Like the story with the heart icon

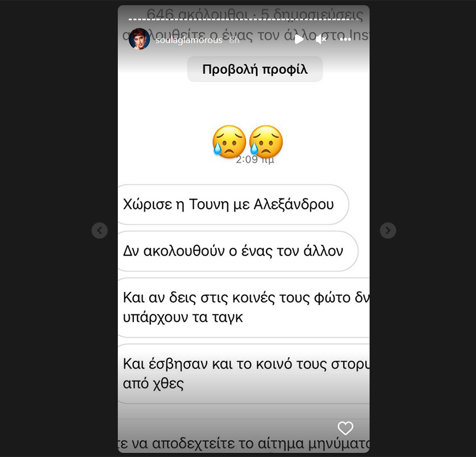(x=345, y=428)
